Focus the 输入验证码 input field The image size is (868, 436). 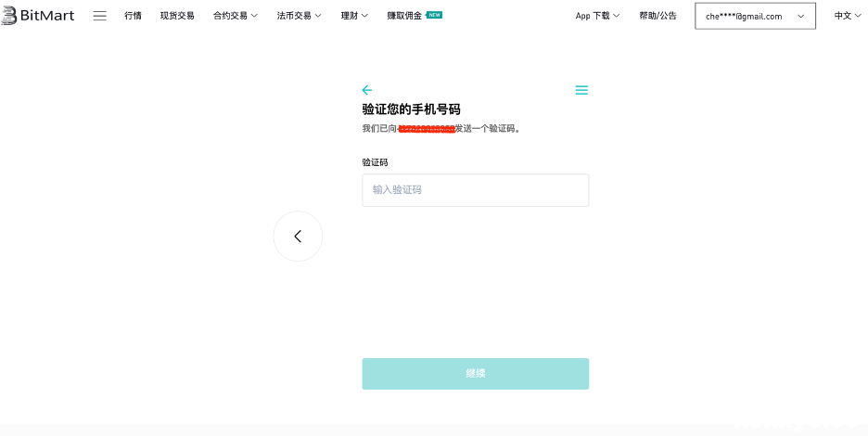[x=475, y=190]
